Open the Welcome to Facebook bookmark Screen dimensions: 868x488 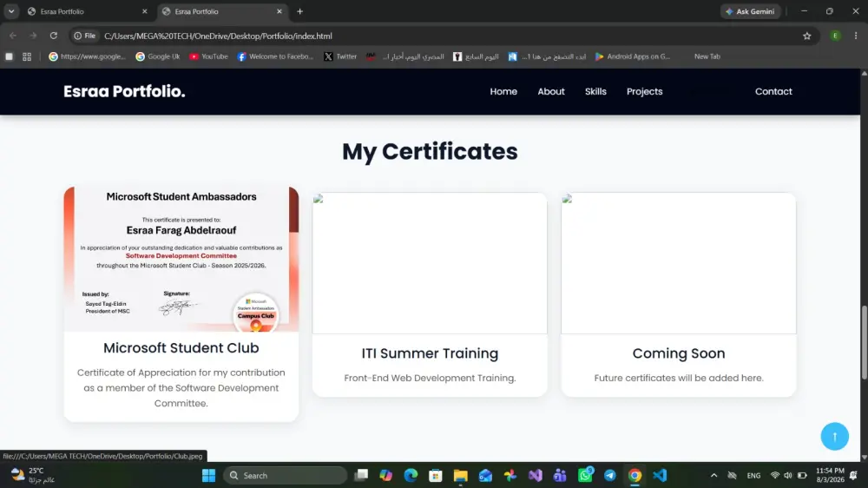(x=275, y=56)
